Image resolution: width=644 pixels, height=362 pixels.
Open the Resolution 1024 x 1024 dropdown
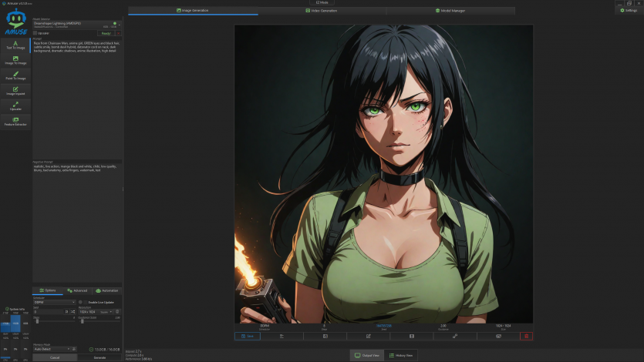pyautogui.click(x=87, y=311)
